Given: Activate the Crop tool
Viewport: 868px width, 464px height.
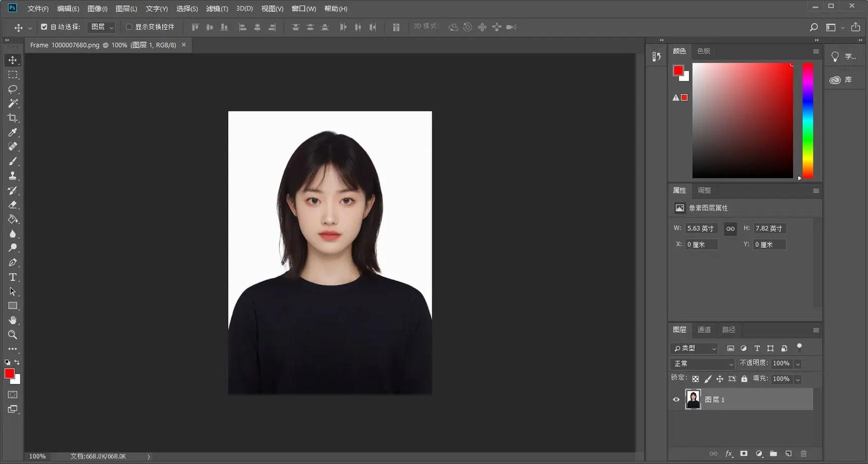Looking at the screenshot, I should click(x=12, y=118).
